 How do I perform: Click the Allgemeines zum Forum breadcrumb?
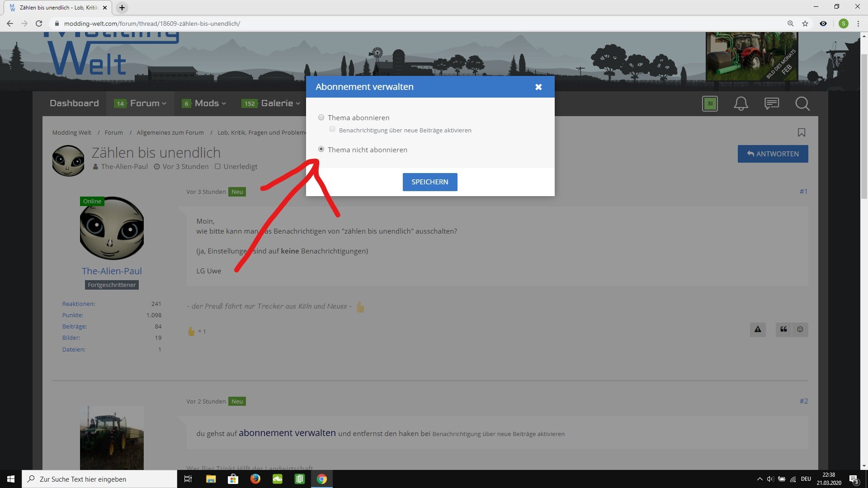170,132
